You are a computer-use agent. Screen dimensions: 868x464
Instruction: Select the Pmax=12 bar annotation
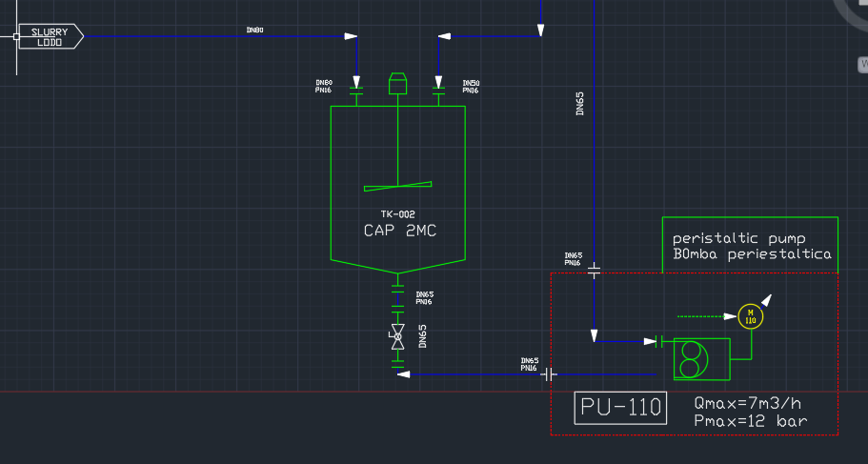(750, 421)
